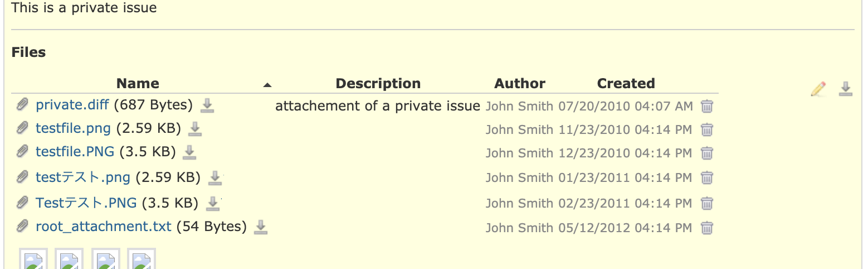
Task: Download testfile.png (2.59 KB) via its icon
Action: pyautogui.click(x=195, y=129)
